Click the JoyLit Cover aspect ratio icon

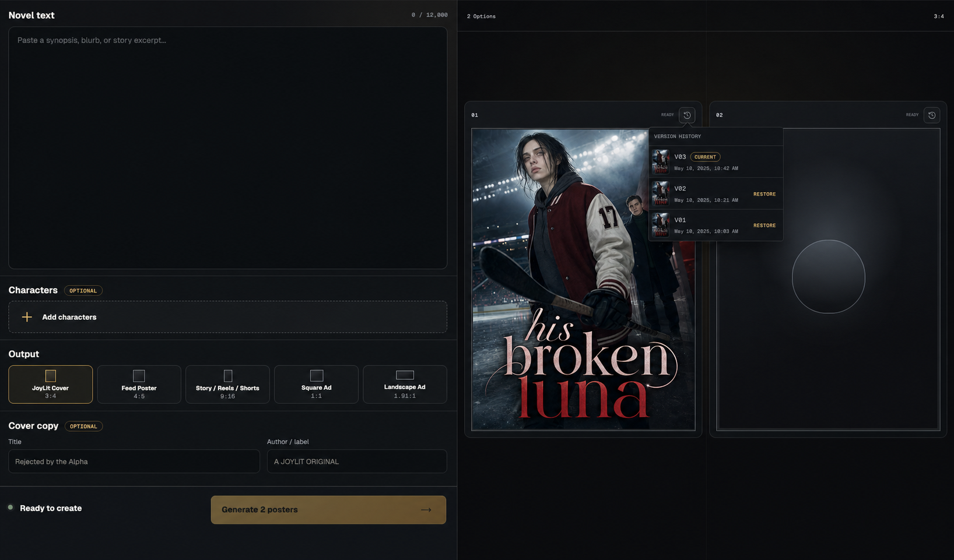[x=51, y=376]
